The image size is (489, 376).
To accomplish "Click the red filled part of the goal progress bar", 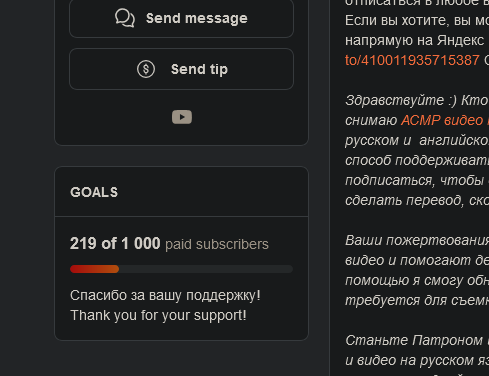I will (94, 269).
